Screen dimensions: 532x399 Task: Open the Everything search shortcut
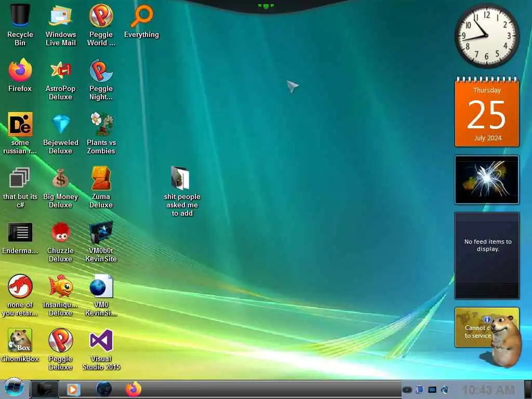(141, 21)
